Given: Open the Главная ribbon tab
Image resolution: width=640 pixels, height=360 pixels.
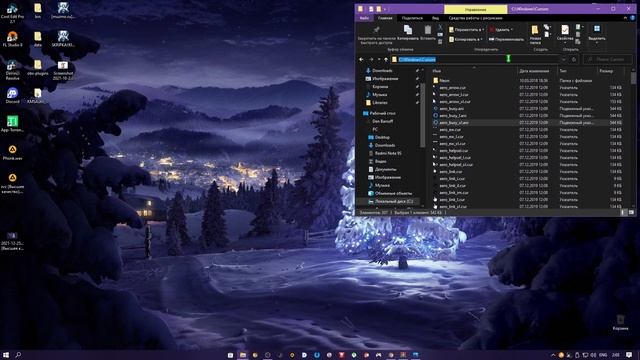Looking at the screenshot, I should click(x=385, y=18).
